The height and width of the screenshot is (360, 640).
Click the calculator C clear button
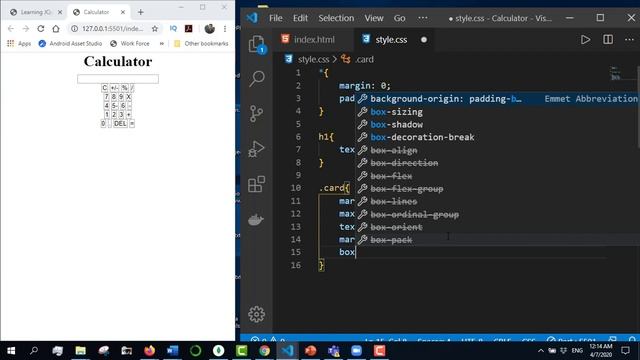click(x=104, y=88)
